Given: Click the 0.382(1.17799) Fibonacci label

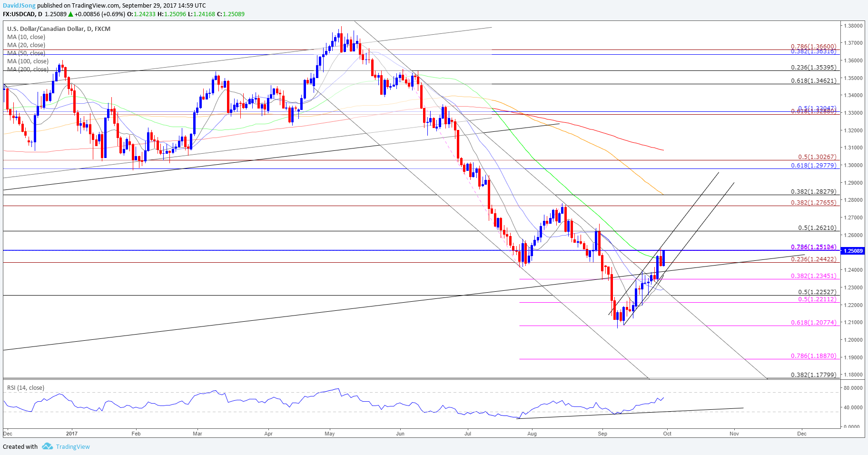Looking at the screenshot, I should pyautogui.click(x=813, y=375).
